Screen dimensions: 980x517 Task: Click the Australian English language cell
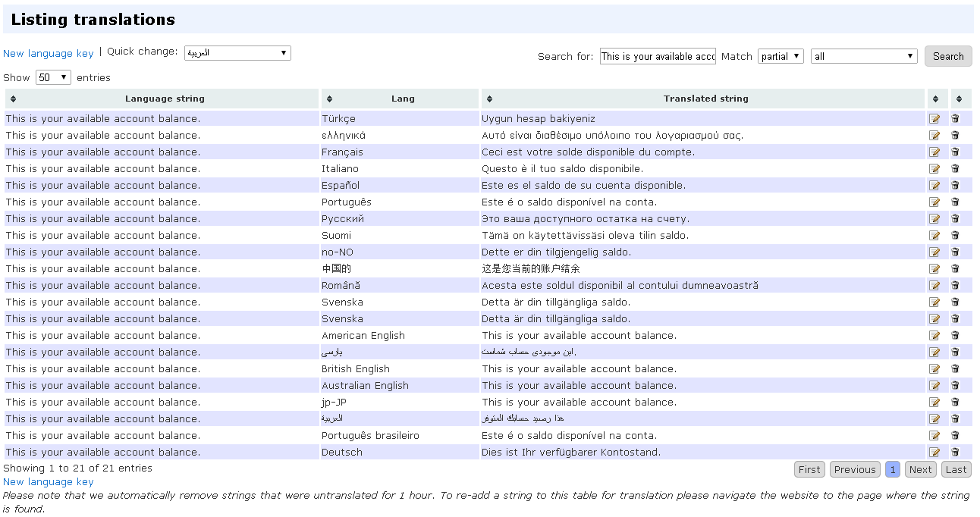(x=365, y=386)
